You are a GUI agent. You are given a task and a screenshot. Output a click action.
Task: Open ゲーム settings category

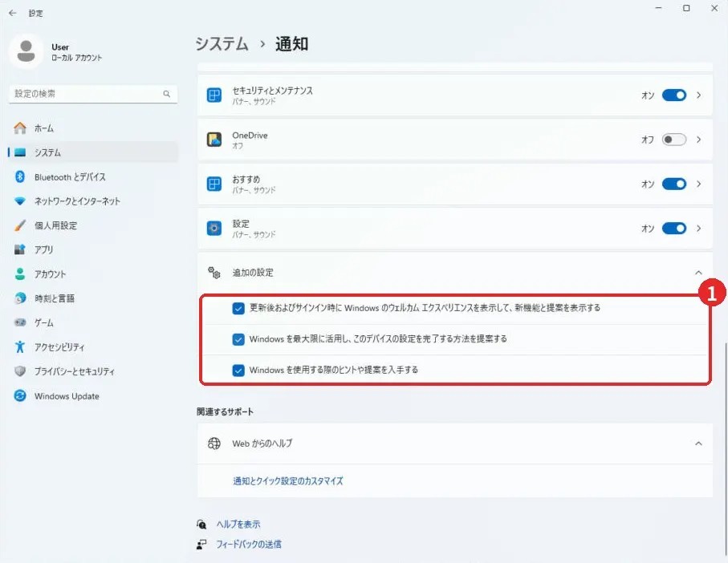point(93,322)
